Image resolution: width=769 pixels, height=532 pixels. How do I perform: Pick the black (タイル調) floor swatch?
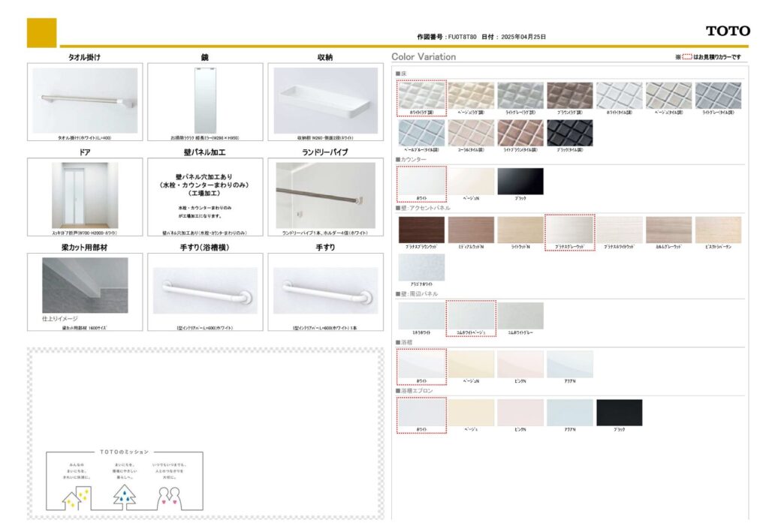click(569, 133)
